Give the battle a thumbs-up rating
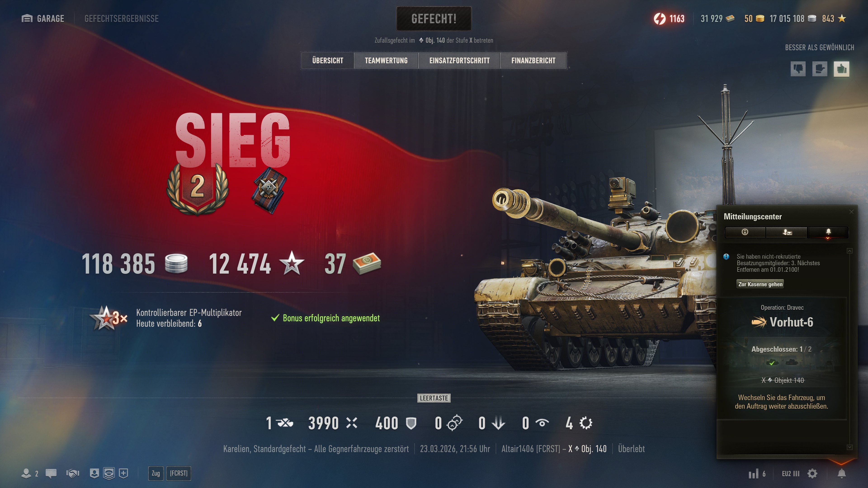868x488 pixels. click(841, 69)
